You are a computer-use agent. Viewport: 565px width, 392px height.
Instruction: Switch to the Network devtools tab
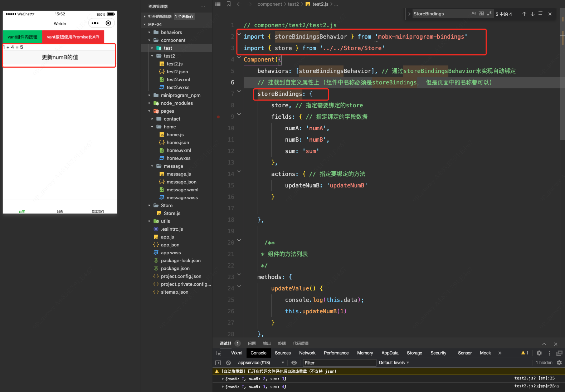click(307, 353)
